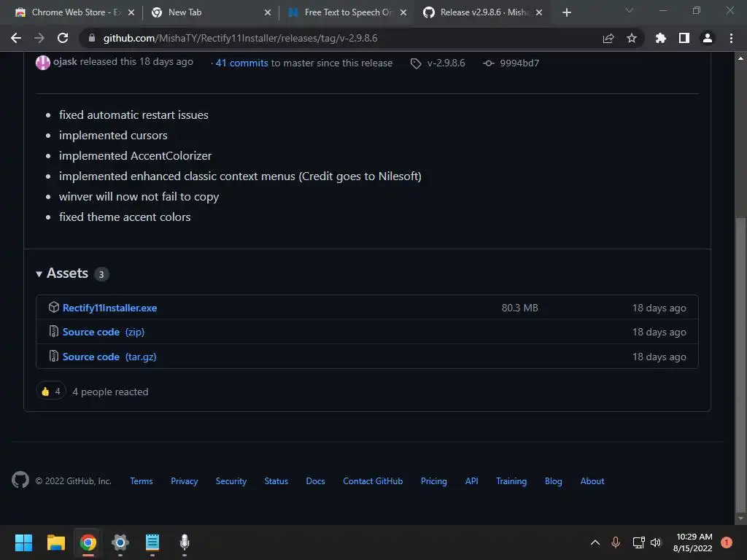Open the Chrome extensions puzzle icon
747x560 pixels.
tap(660, 38)
